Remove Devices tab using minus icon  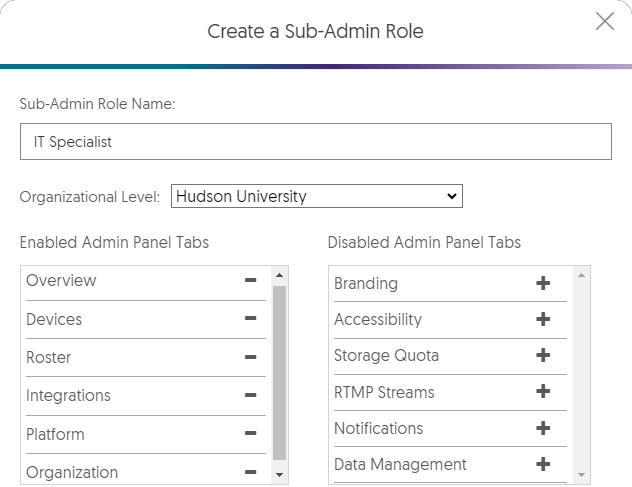tap(250, 320)
